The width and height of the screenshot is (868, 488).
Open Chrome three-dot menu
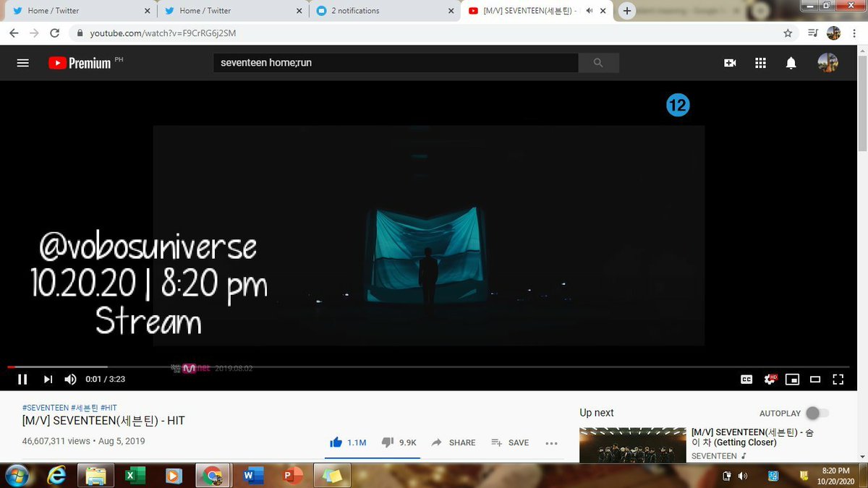[854, 33]
